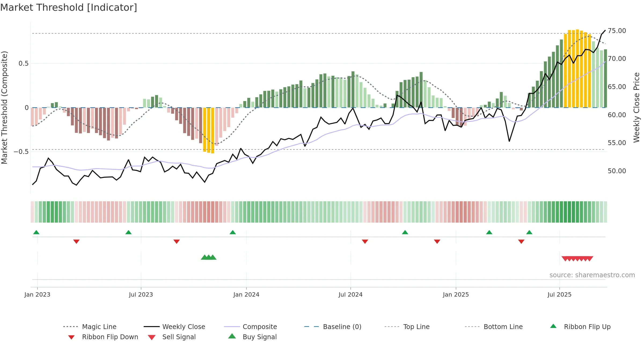This screenshot has width=644, height=362.
Task: Select the red flip-down marker near late April 2025
Action: [521, 242]
